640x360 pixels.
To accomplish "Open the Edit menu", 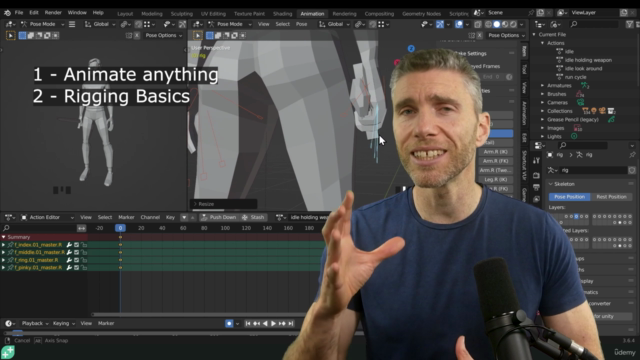I will tap(34, 13).
